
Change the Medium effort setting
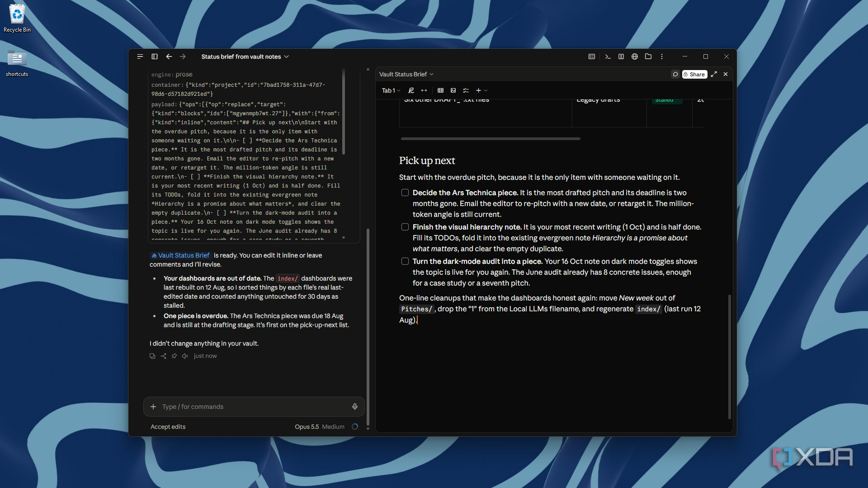[x=333, y=427]
